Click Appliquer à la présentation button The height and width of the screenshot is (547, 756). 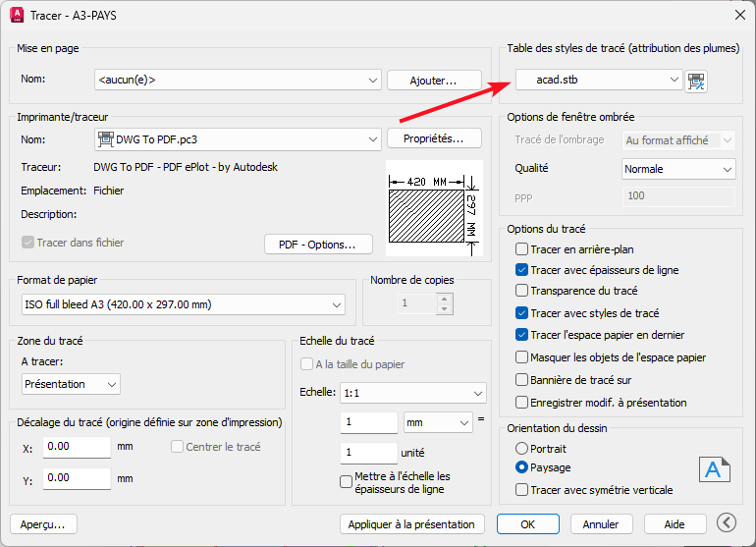point(412,524)
